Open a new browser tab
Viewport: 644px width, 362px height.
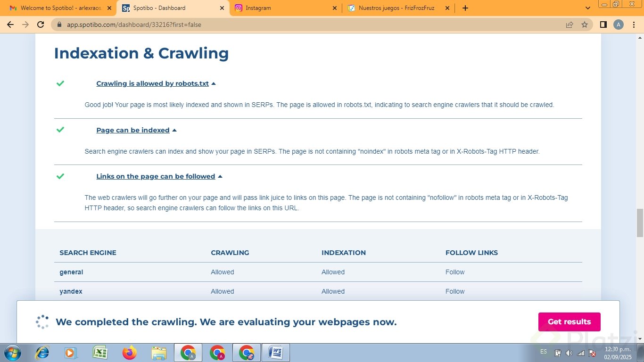[465, 8]
